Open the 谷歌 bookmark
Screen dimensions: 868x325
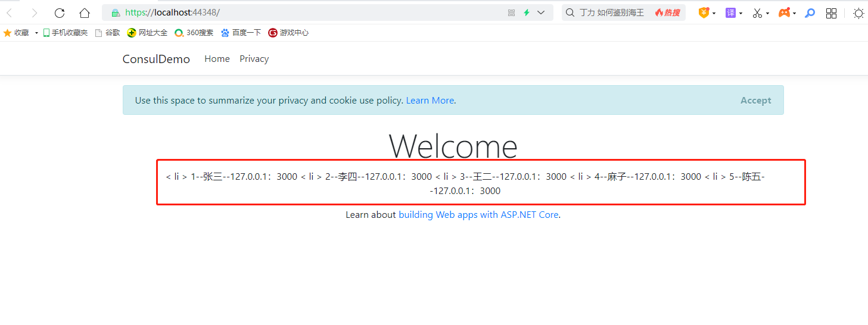click(x=108, y=33)
